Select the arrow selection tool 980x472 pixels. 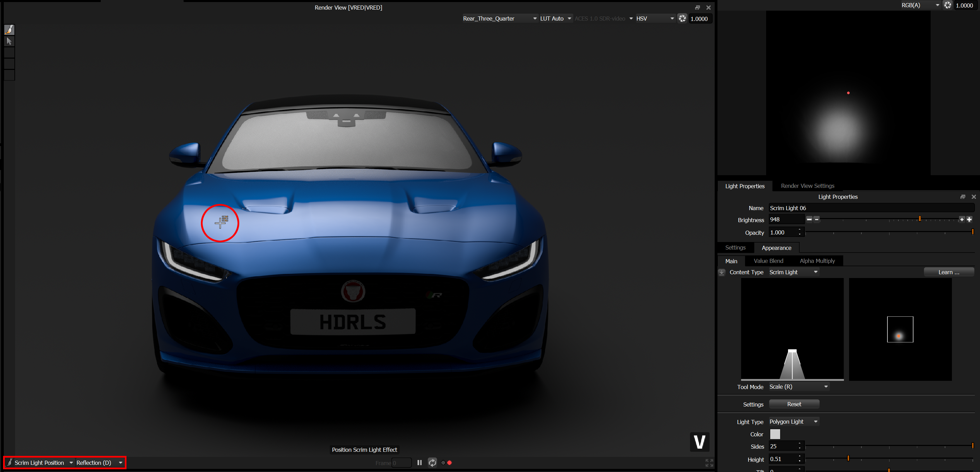click(x=9, y=41)
